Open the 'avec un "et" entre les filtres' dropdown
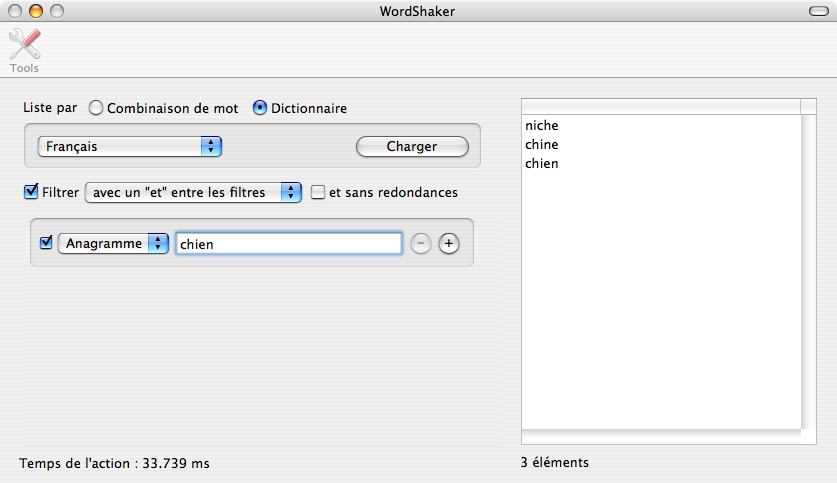837x483 pixels. pos(193,192)
